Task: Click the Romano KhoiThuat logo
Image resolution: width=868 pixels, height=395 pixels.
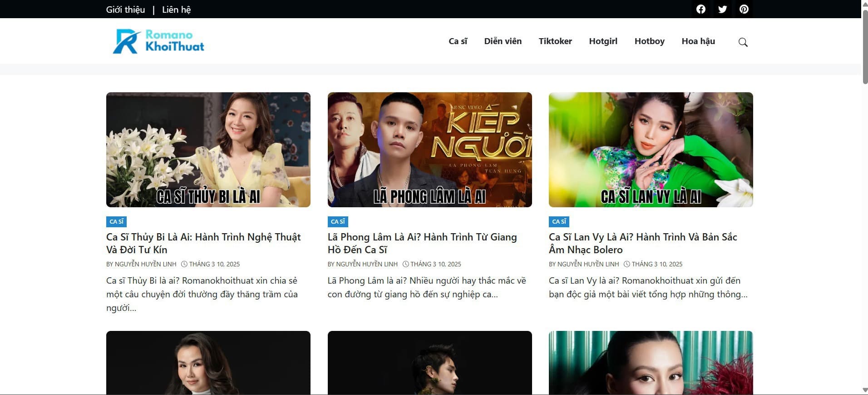Action: coord(158,41)
